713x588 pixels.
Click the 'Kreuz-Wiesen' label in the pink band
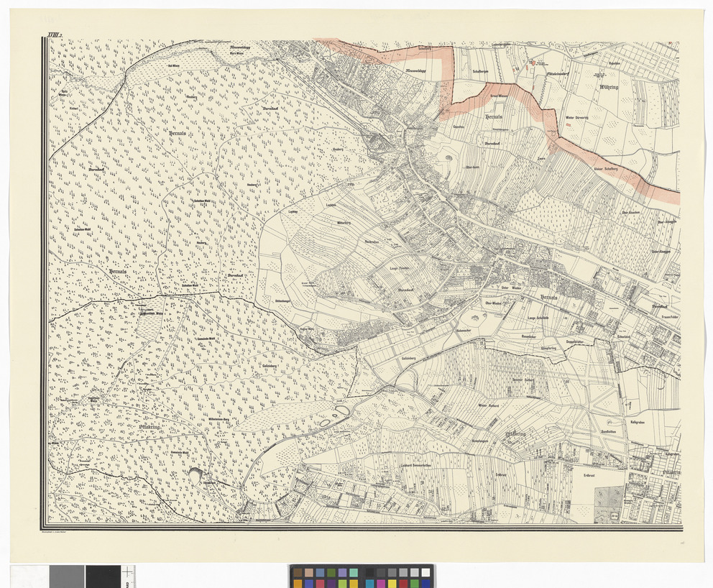500,96
